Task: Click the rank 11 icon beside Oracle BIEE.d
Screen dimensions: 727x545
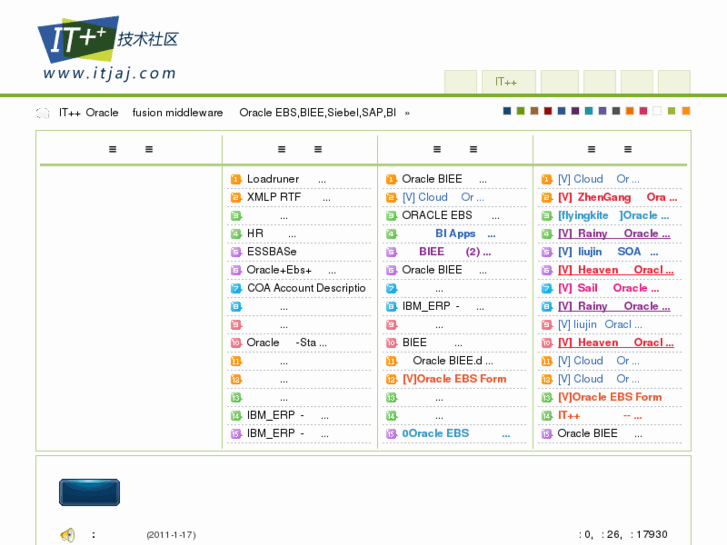Action: click(392, 361)
